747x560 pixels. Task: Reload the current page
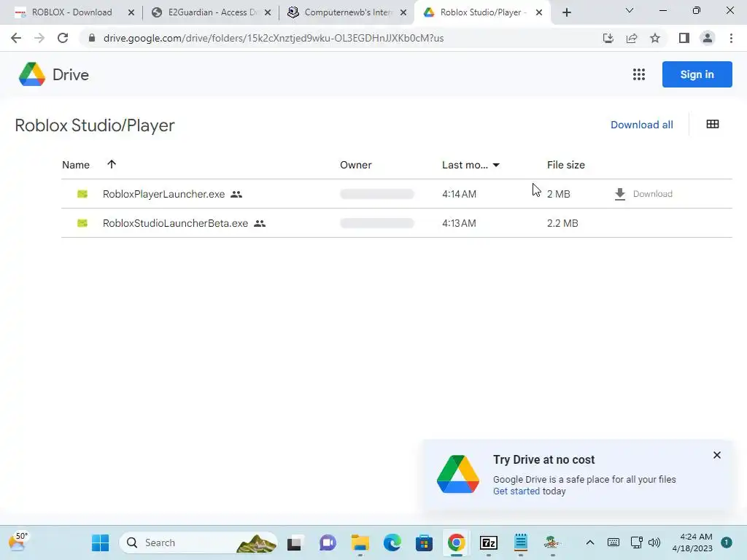point(63,38)
